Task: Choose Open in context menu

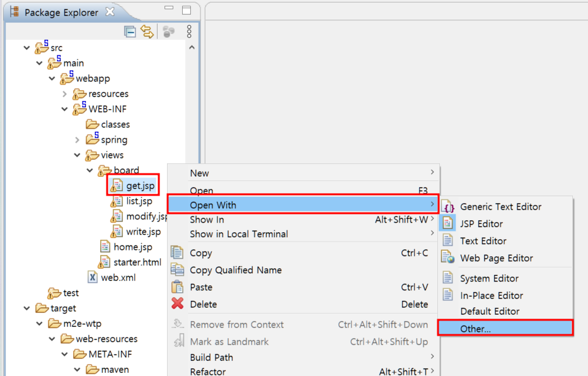Action: coord(303,190)
